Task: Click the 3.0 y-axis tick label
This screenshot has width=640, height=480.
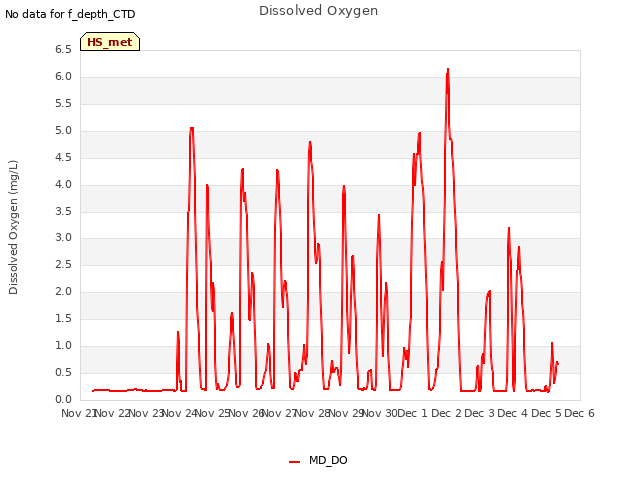Action: click(63, 237)
